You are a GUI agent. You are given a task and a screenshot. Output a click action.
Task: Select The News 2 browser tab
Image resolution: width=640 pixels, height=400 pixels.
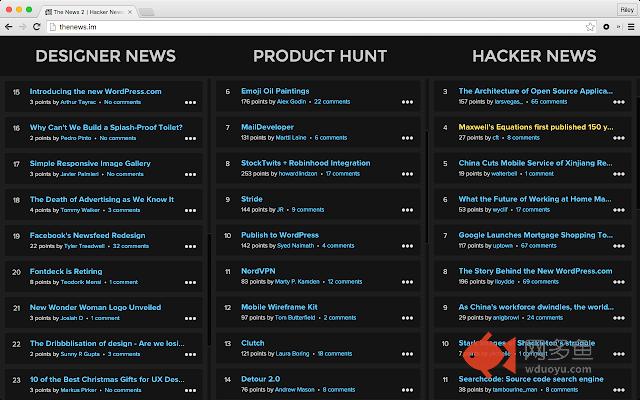[88, 12]
